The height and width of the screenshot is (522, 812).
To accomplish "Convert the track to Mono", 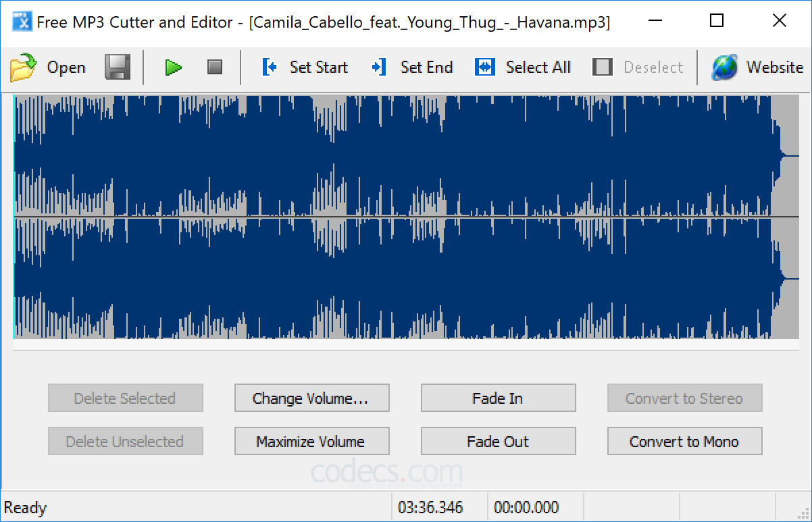I will 684,441.
